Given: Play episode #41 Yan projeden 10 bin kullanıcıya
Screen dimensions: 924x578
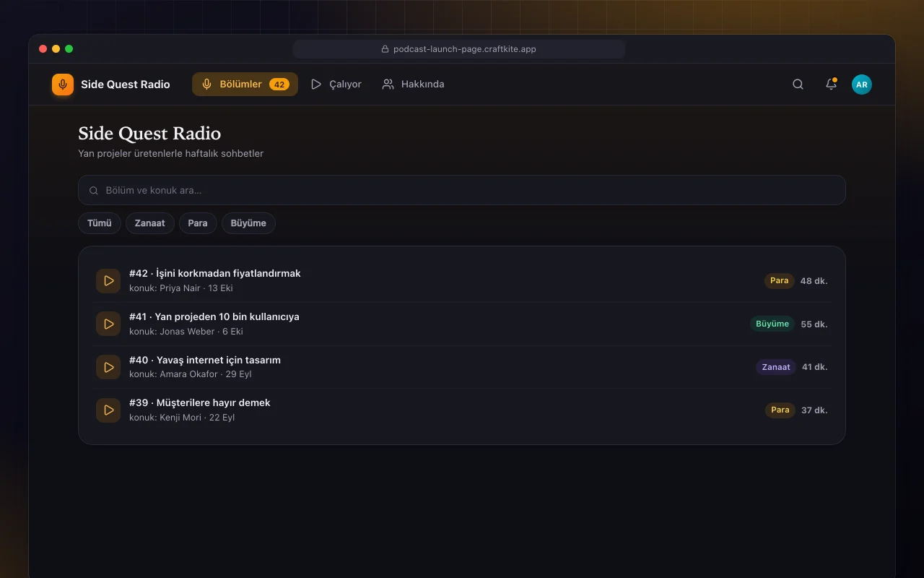Looking at the screenshot, I should point(108,324).
